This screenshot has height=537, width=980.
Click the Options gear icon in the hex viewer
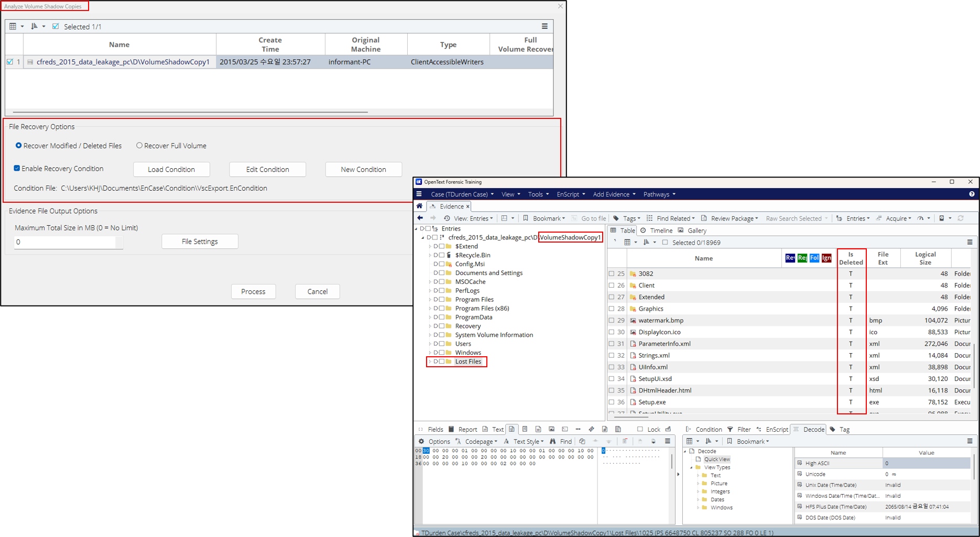tap(421, 442)
